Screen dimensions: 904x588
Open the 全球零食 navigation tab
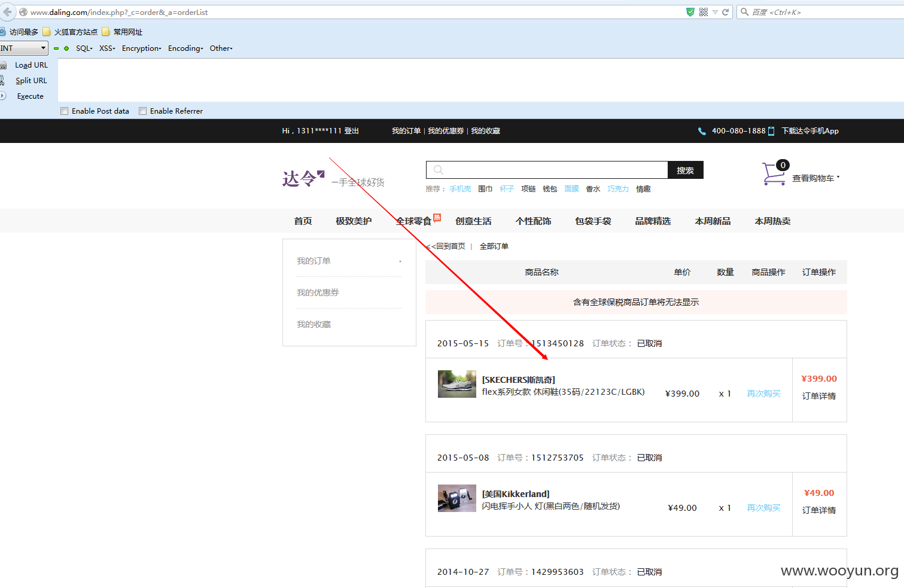[413, 221]
